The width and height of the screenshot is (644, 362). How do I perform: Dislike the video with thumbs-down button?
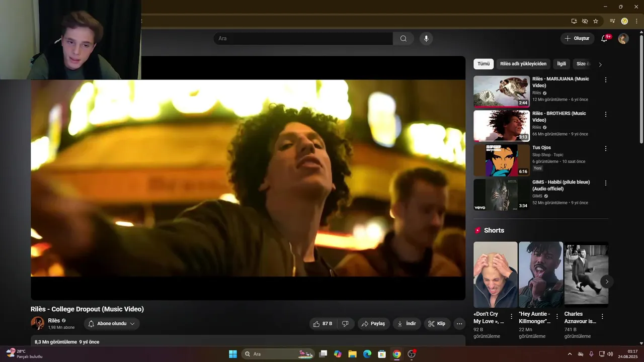click(345, 324)
